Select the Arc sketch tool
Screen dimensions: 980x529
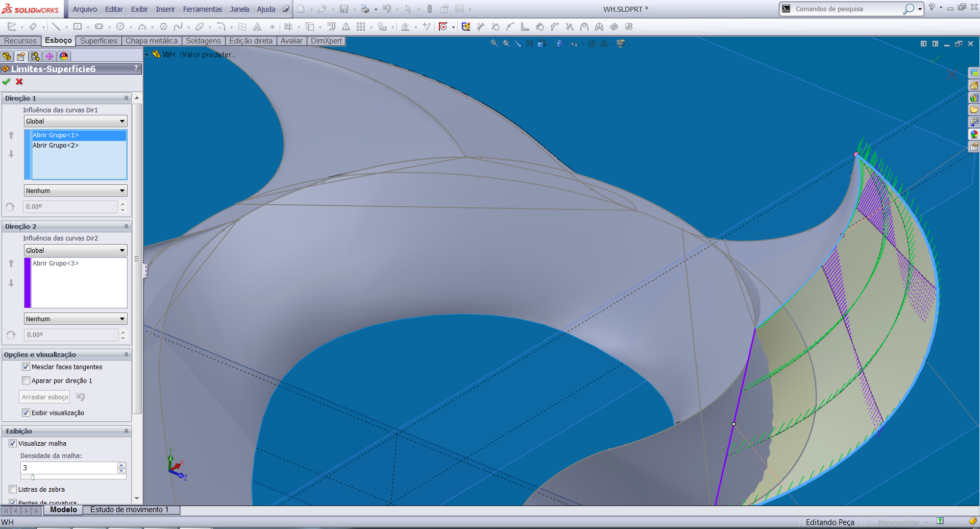142,27
